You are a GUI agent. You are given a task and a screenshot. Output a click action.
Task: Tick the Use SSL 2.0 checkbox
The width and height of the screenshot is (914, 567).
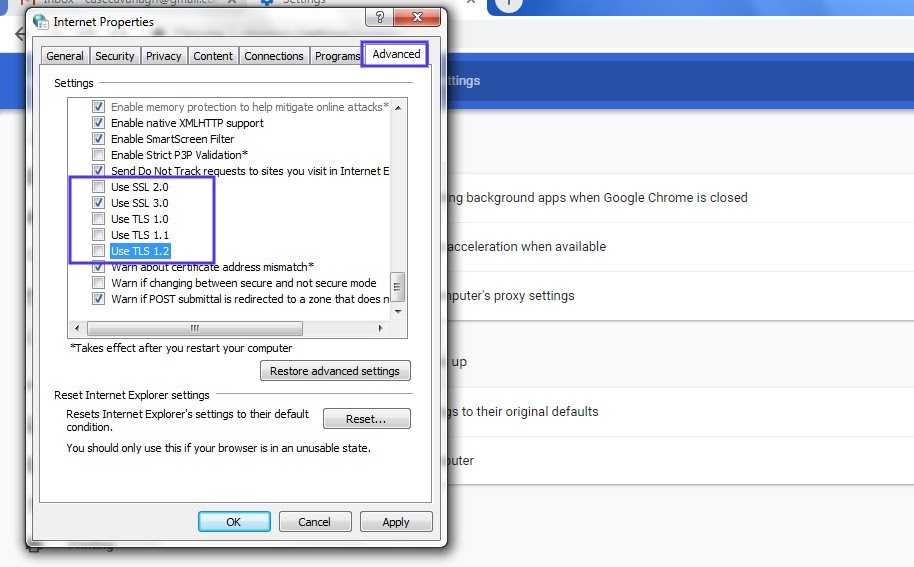(98, 187)
